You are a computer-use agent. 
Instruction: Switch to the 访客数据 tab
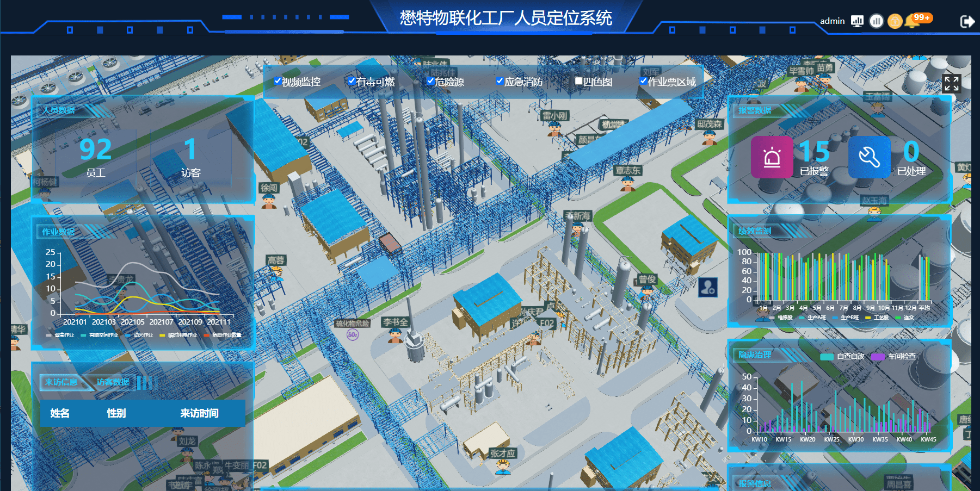[x=113, y=382]
